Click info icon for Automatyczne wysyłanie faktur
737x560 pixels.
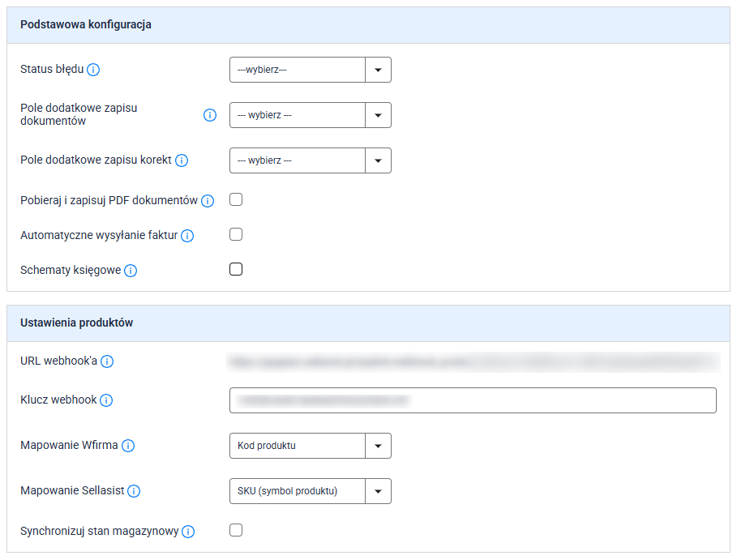pyautogui.click(x=187, y=236)
